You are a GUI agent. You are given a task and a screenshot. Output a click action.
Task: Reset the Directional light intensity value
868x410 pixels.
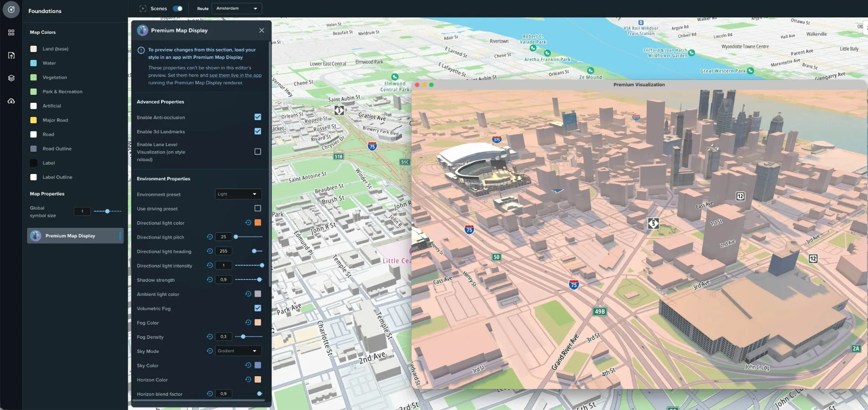[210, 265]
